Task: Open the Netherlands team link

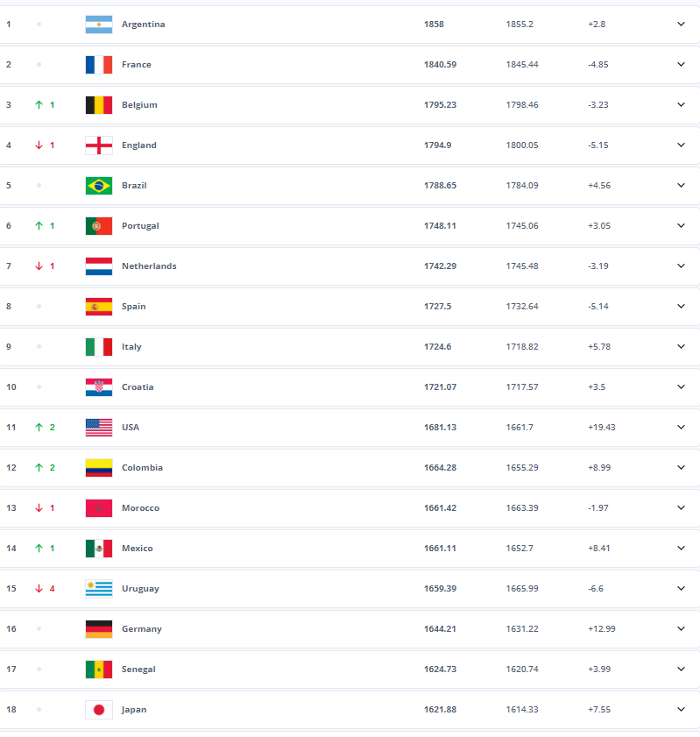Action: click(x=149, y=266)
